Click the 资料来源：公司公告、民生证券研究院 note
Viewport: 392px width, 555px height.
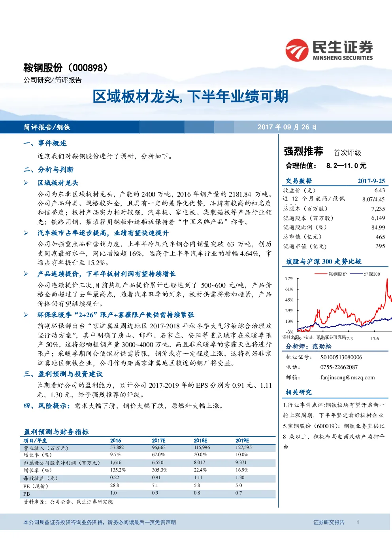coord(68,502)
